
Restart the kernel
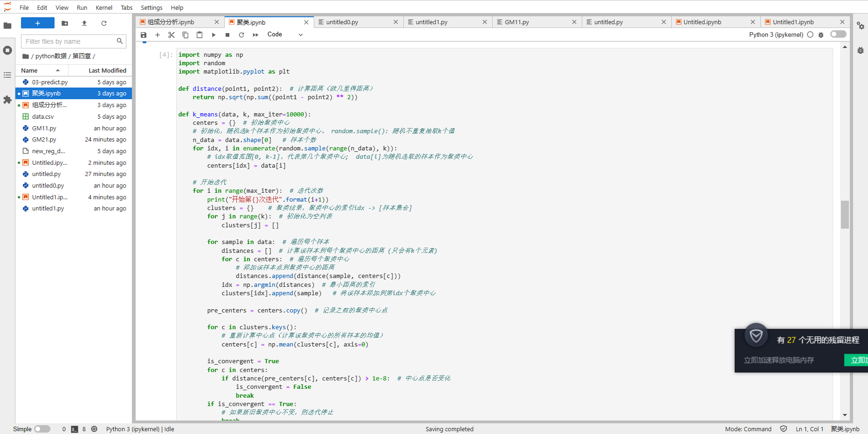pos(241,35)
